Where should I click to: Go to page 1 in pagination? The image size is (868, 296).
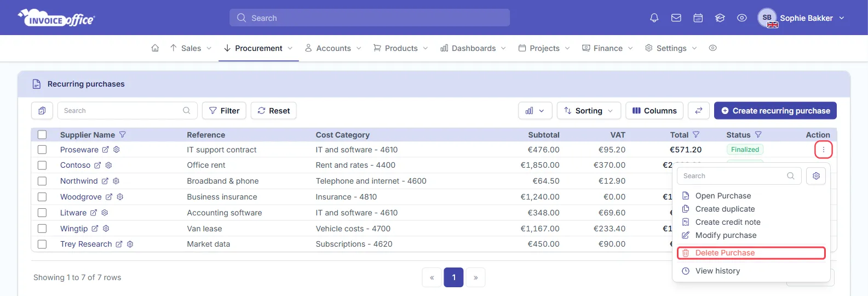point(454,277)
